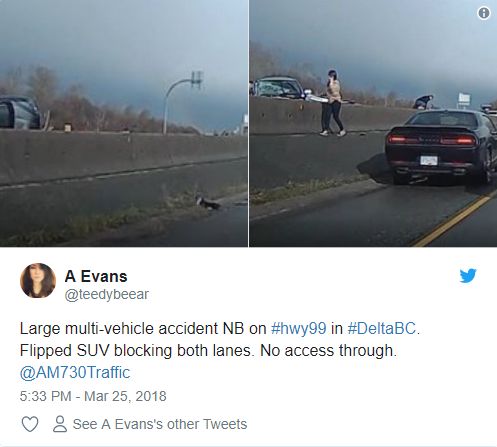497x447 pixels.
Task: Click the tweet text about flipped SUV
Action: point(208,350)
